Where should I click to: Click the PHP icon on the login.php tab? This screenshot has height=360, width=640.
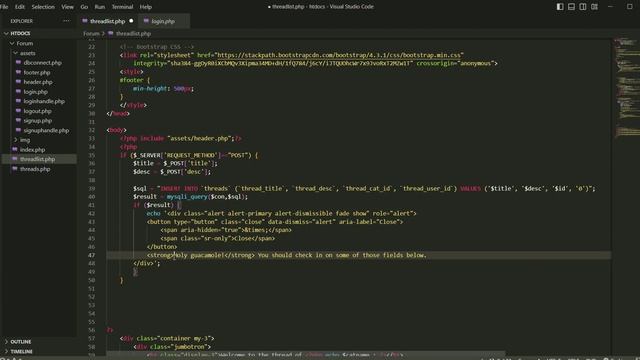[146, 21]
